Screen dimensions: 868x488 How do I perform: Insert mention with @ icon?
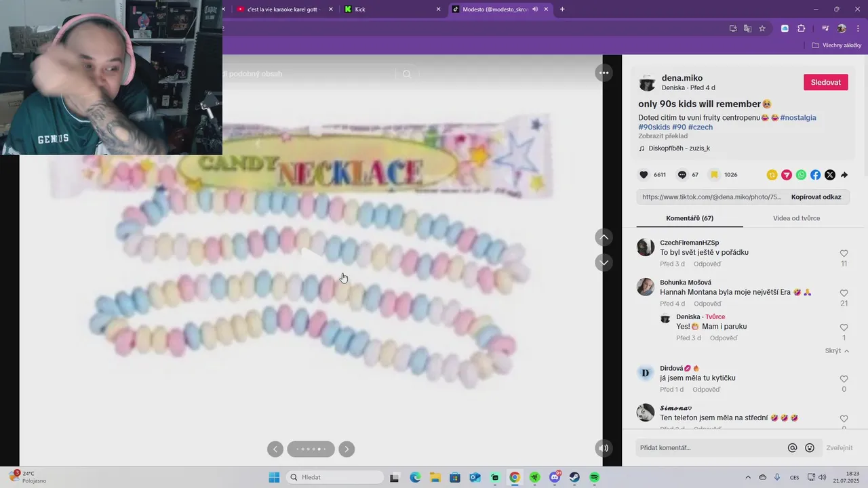[792, 448]
